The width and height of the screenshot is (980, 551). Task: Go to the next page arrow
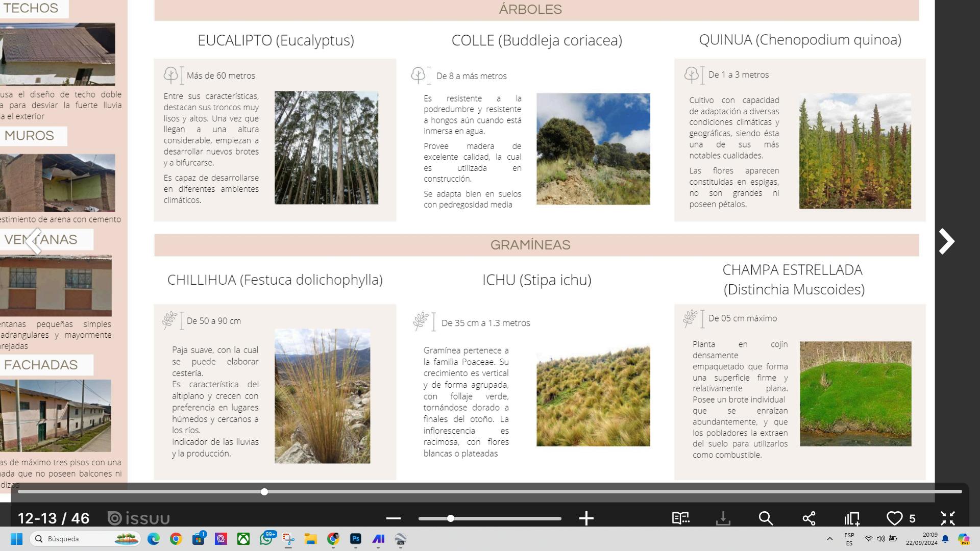click(946, 241)
